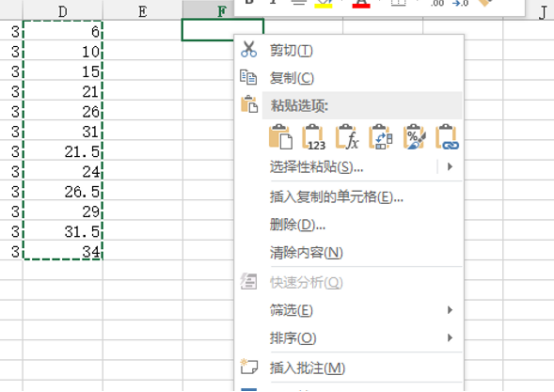The image size is (554, 392).
Task: Select column D header
Action: (x=63, y=11)
